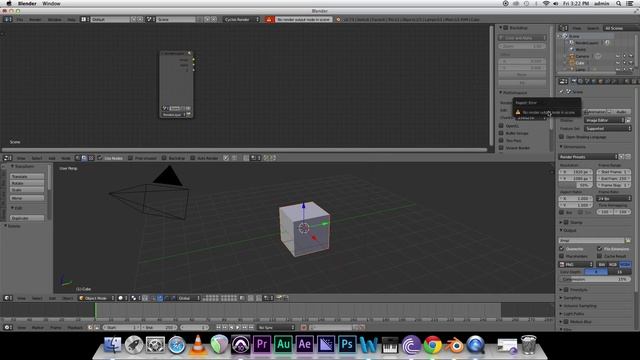Screen dimensions: 640x360
Task: Open VLC cone icon in the Dock
Action: [198, 344]
